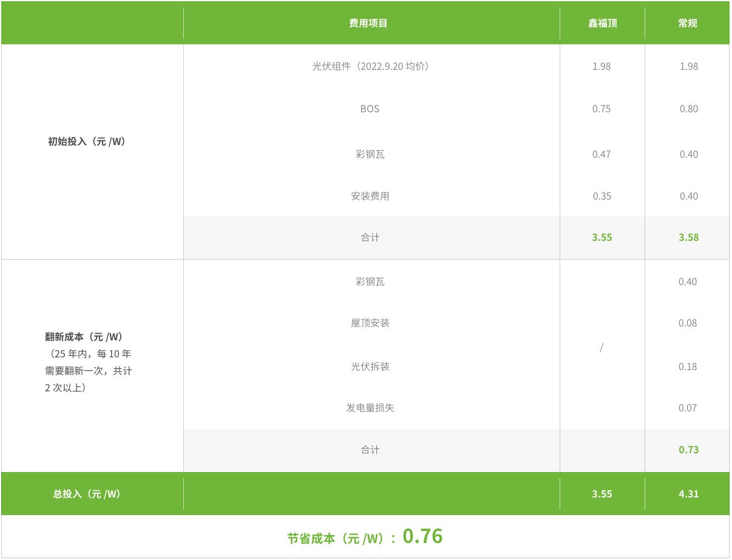Select the 节省成本 (元/W) label
732x560 pixels.
point(336,538)
